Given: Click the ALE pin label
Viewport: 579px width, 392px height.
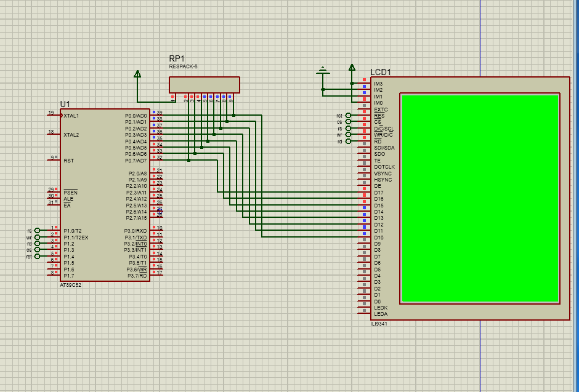Looking at the screenshot, I should [68, 199].
